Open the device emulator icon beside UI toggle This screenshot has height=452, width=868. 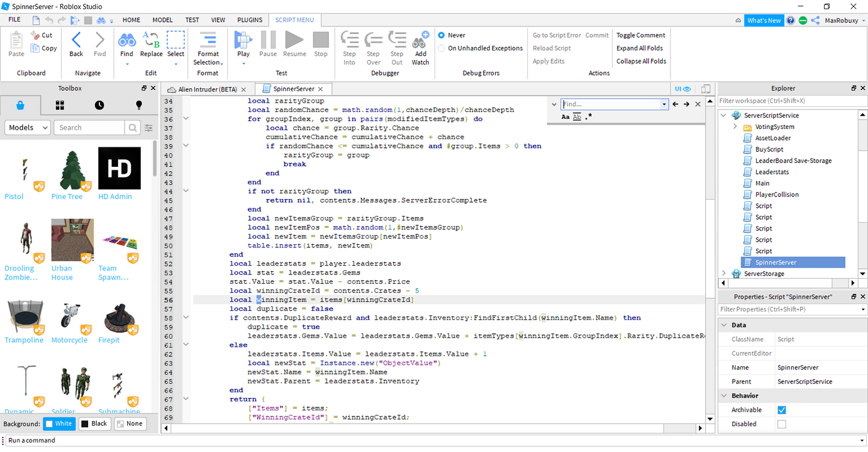coord(706,89)
